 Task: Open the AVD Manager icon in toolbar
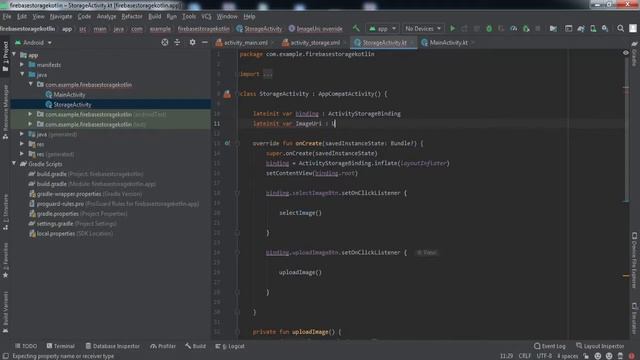point(593,28)
